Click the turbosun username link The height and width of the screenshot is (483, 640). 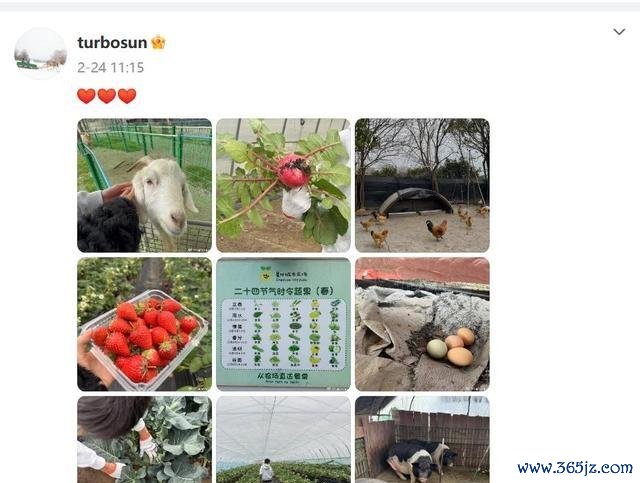[x=112, y=42]
